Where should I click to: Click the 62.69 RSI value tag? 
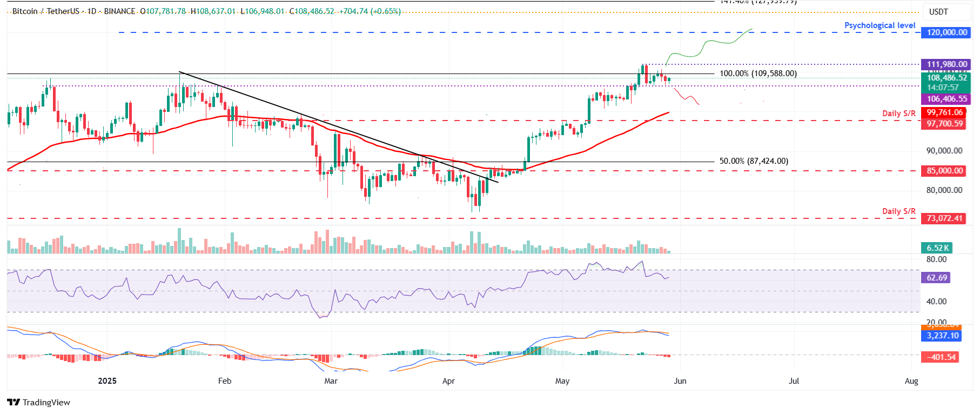pyautogui.click(x=936, y=278)
